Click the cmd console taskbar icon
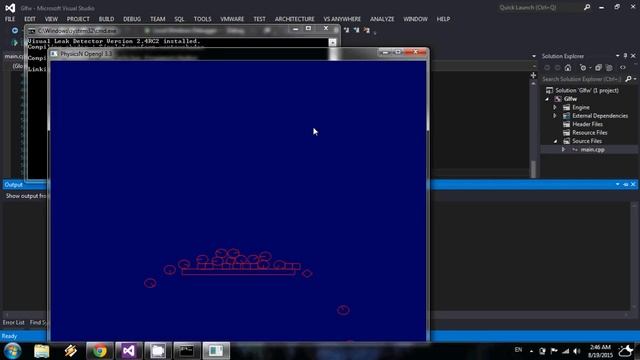640x360 pixels. click(187, 351)
